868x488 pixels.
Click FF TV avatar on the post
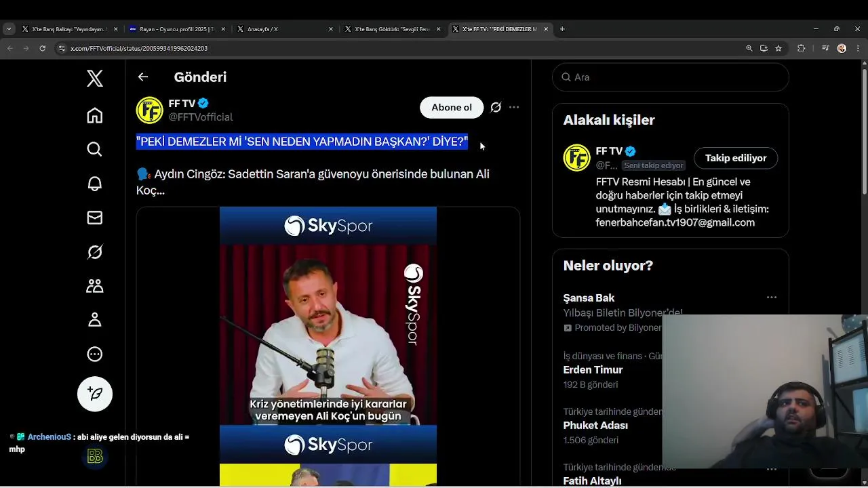pyautogui.click(x=150, y=110)
